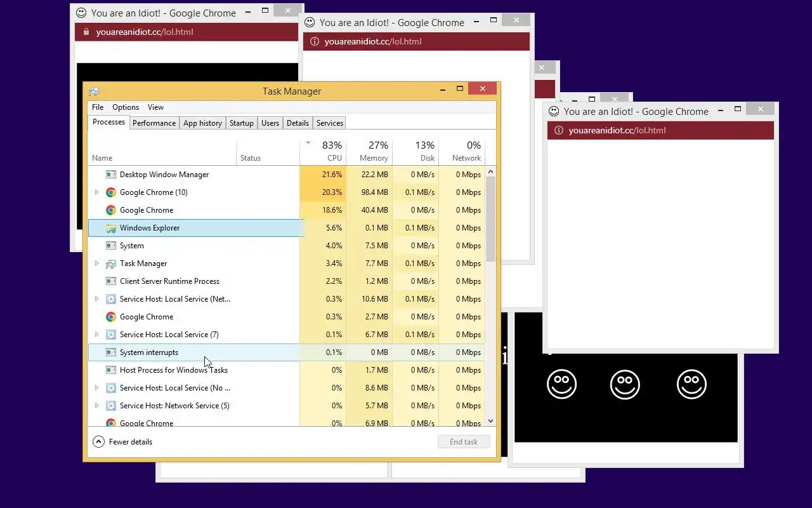Expand Service Host: Local Service (Net... group
The image size is (812, 508).
tap(96, 299)
